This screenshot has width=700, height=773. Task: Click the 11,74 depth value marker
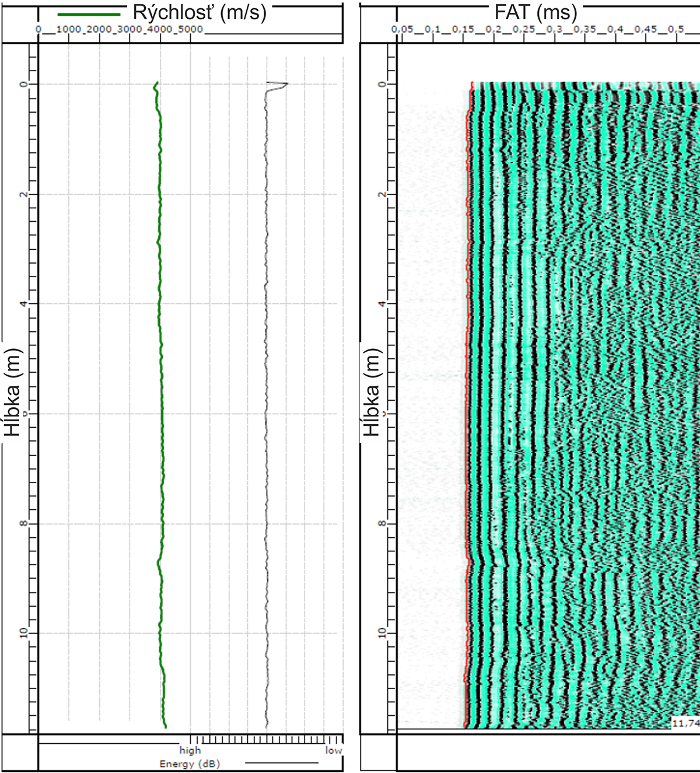(685, 723)
